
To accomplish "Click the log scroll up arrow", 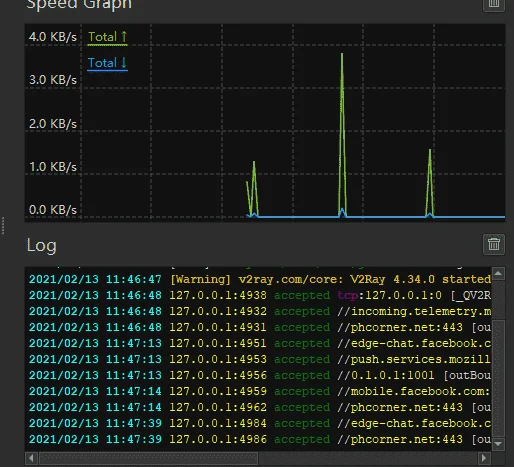I will 498,274.
